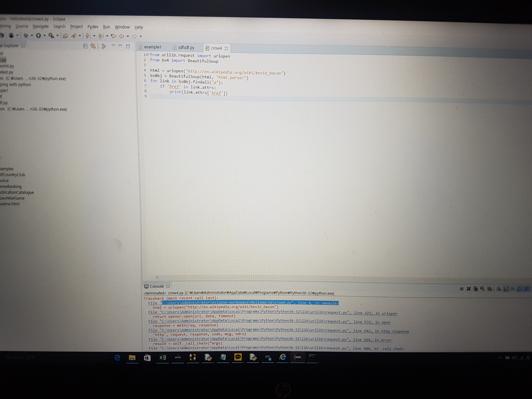This screenshot has width=532, height=399.
Task: Click the Debug bug icon in toolbar
Action: click(x=26, y=36)
